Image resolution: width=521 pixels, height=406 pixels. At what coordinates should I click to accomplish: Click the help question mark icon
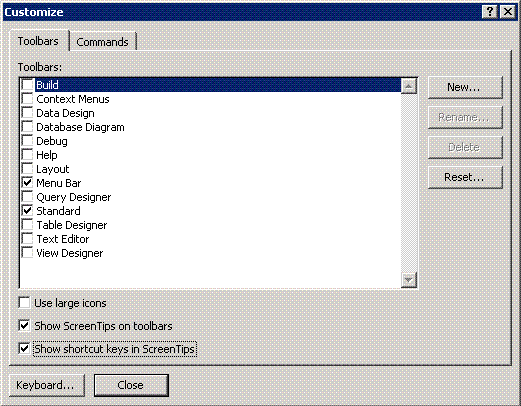pos(490,12)
